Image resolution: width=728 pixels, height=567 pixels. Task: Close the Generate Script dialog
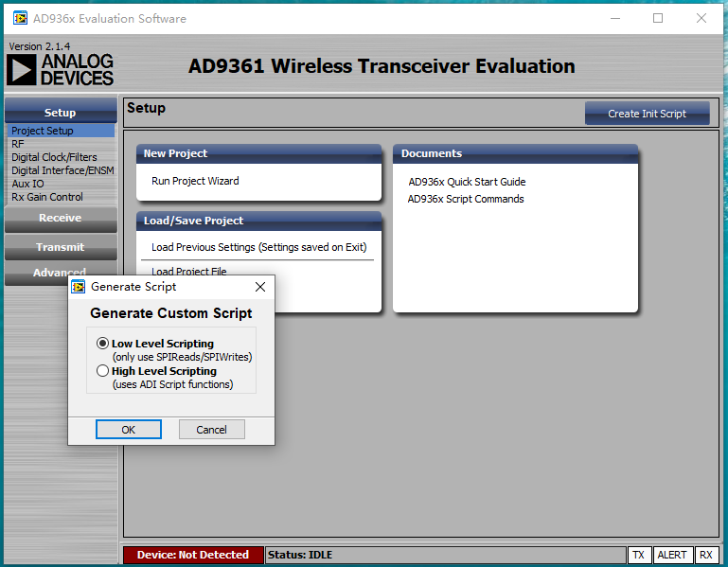(x=260, y=287)
